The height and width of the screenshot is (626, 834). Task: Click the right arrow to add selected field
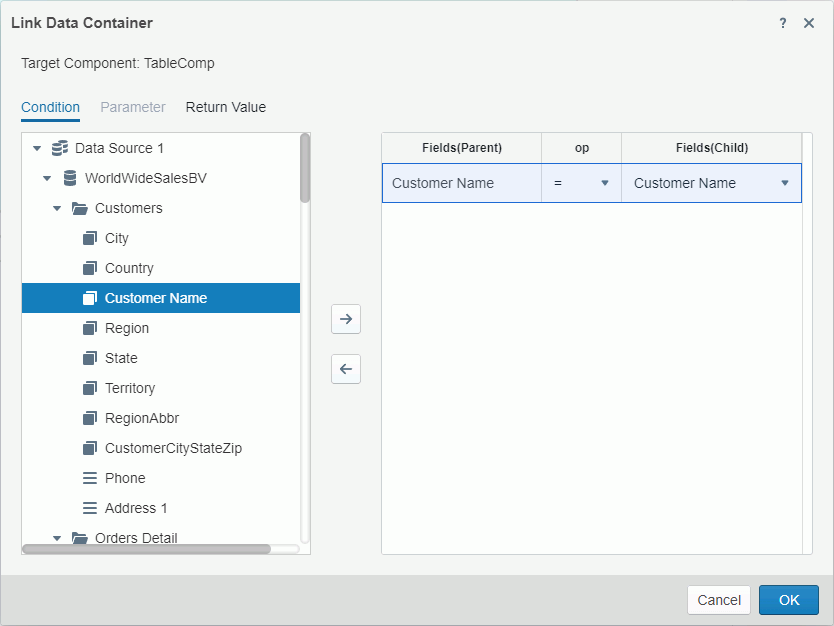(345, 319)
